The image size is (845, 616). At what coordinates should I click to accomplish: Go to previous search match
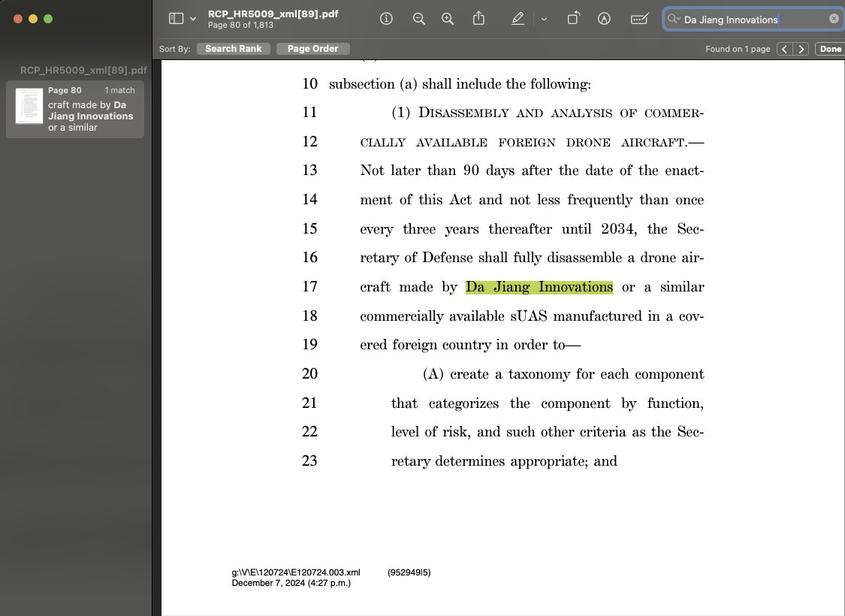coord(785,49)
